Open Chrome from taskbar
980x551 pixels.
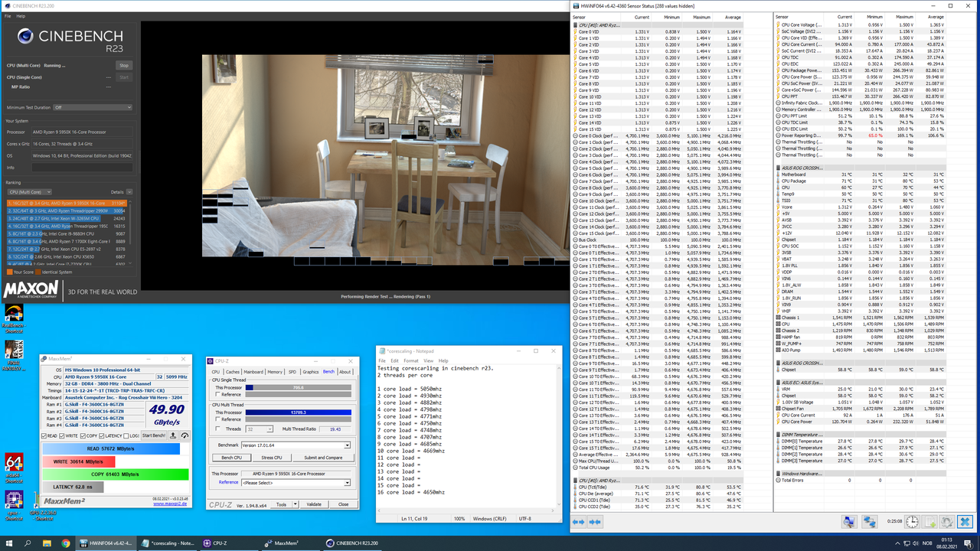(x=65, y=543)
